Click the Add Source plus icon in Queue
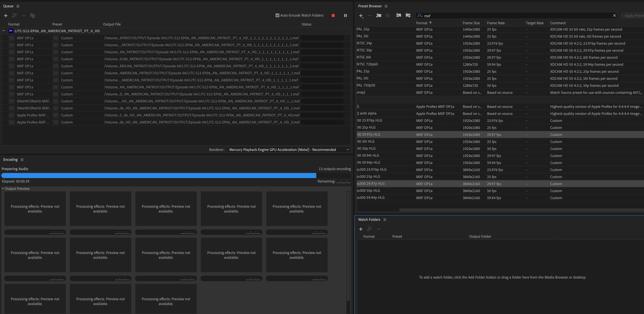 coord(5,15)
